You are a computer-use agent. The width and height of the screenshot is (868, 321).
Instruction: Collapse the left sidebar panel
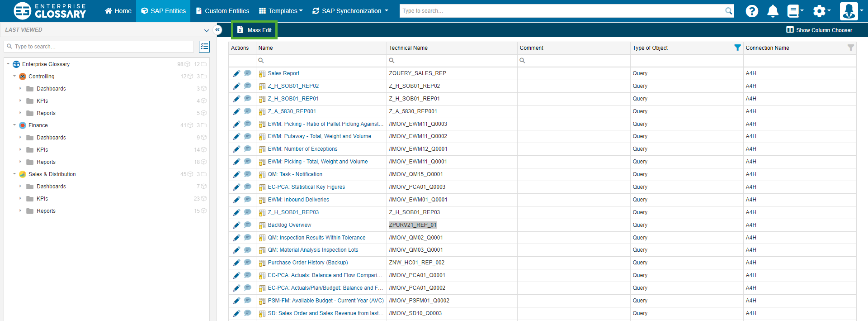[x=217, y=30]
